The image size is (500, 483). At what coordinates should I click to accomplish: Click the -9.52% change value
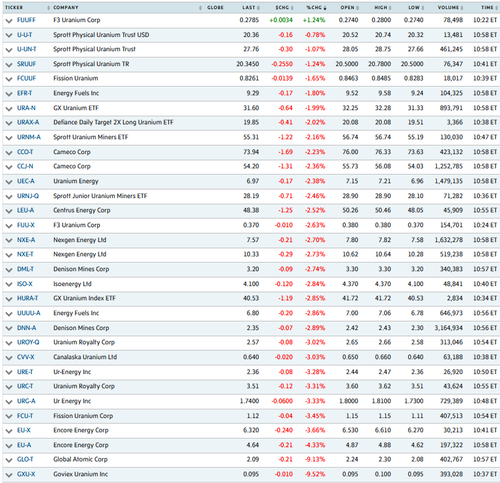point(315,474)
